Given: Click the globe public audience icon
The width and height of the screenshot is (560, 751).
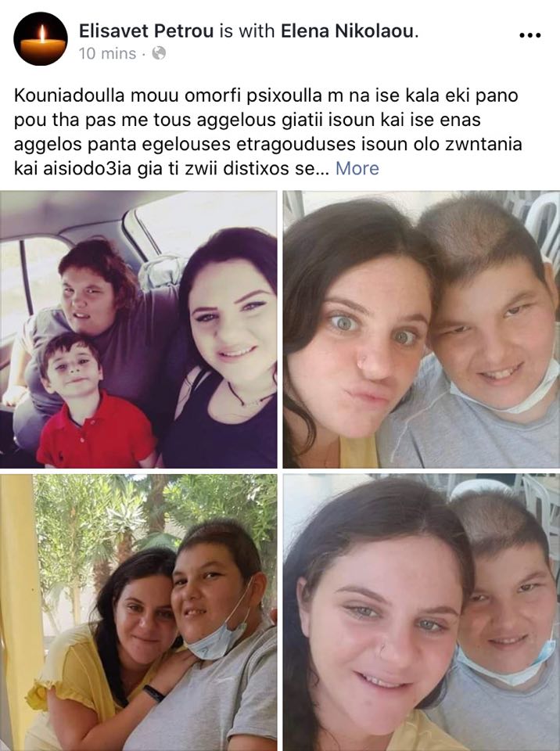Looking at the screenshot, I should [159, 52].
